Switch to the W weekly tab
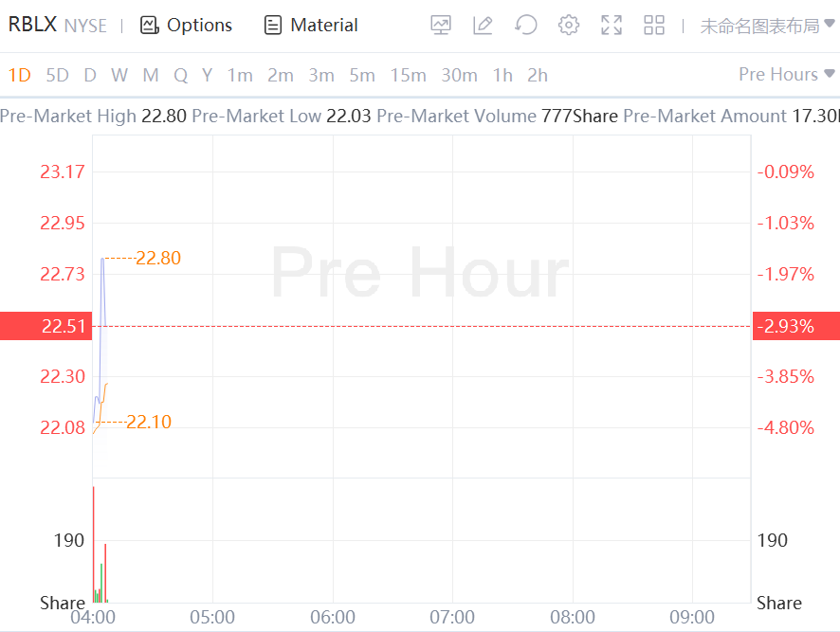The height and width of the screenshot is (632, 840). pos(119,75)
